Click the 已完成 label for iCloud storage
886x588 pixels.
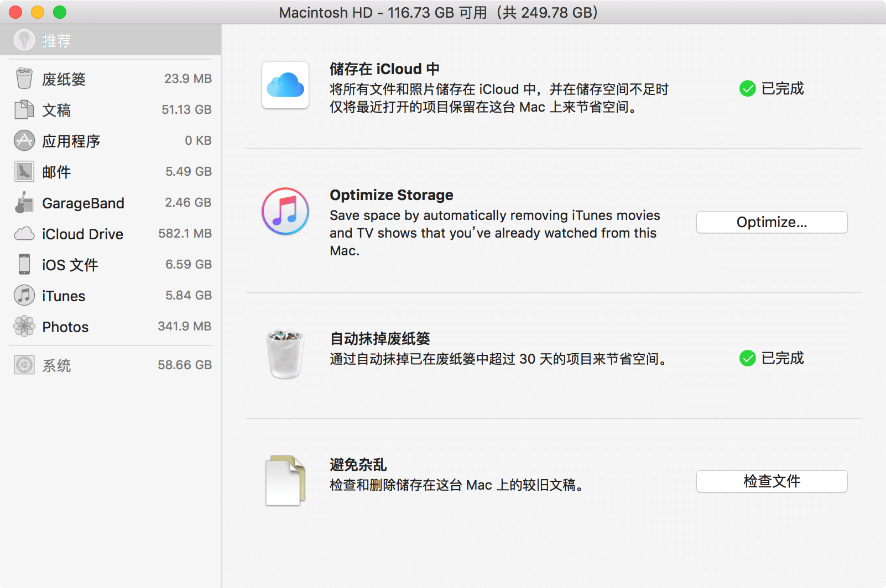click(x=783, y=88)
